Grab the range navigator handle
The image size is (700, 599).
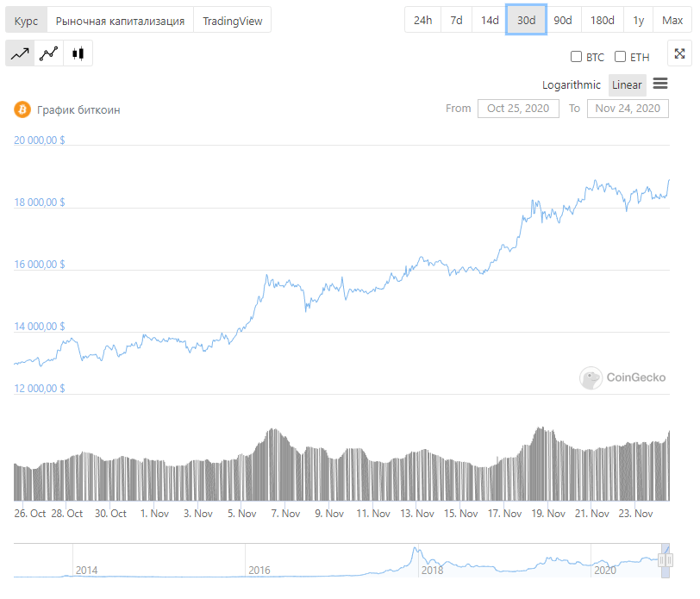point(665,560)
